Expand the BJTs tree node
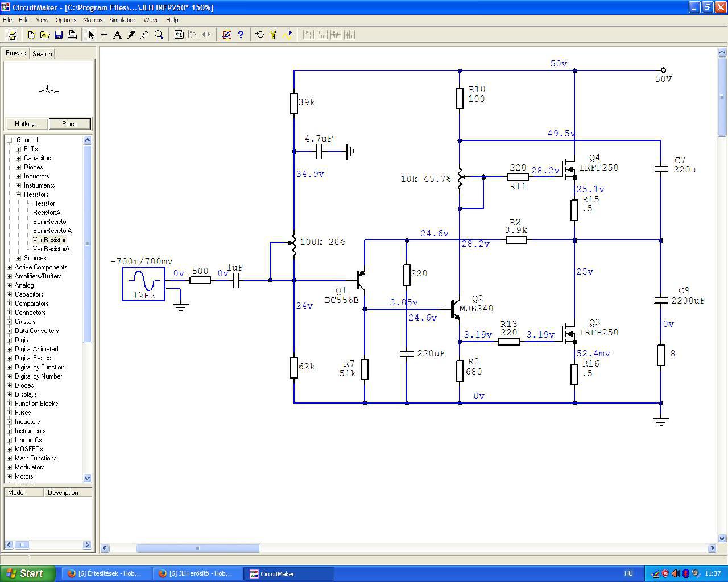 click(x=19, y=149)
